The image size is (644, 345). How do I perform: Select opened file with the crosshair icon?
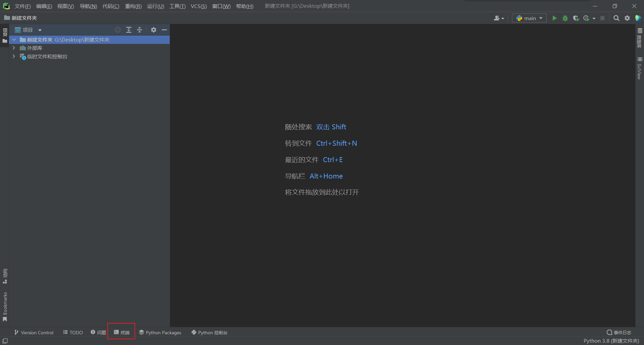click(118, 30)
